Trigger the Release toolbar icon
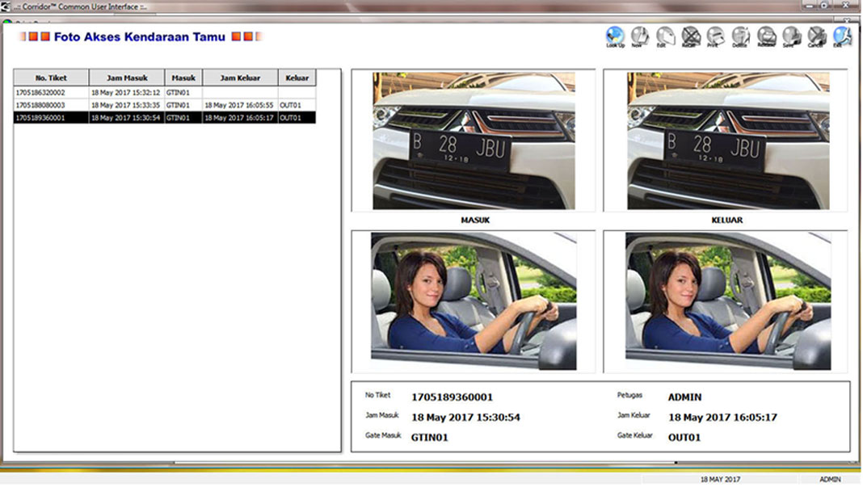863x504 pixels. (x=765, y=36)
